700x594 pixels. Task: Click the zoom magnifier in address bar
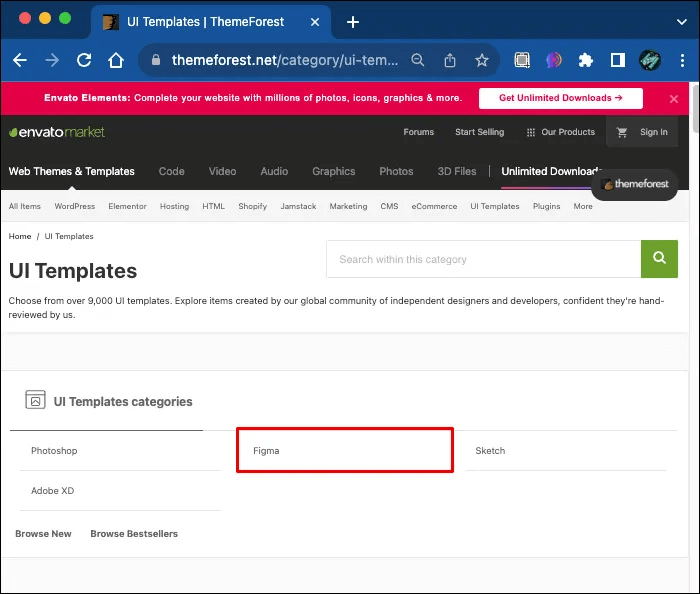point(417,60)
